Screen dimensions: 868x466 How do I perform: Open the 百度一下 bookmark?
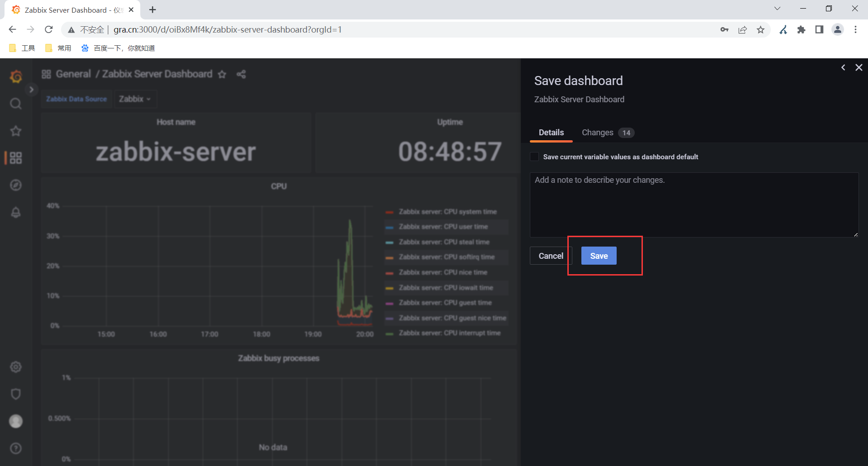tap(118, 48)
